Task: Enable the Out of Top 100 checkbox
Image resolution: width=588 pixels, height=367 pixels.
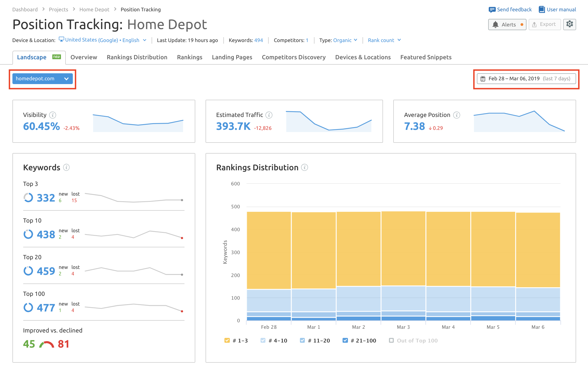Action: (391, 340)
